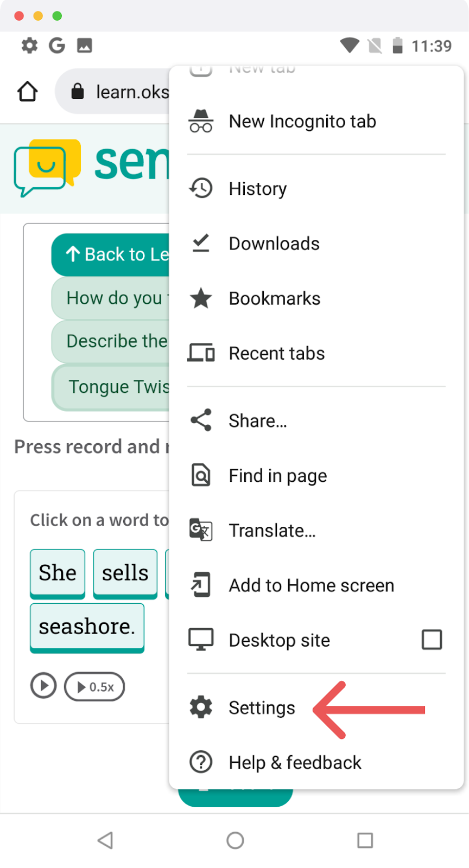Play the sentence audio
469x868 pixels.
43,686
